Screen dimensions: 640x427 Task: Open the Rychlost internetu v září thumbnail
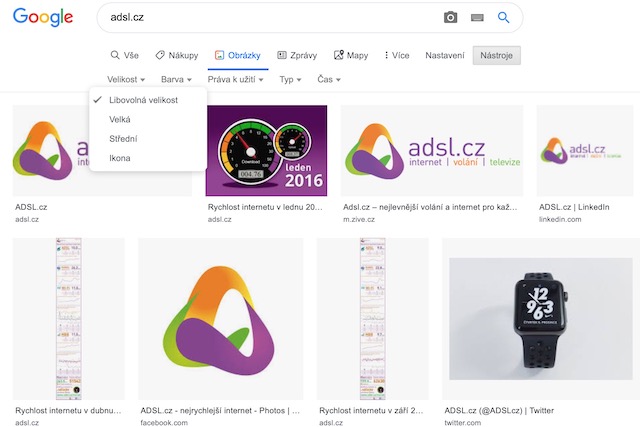coord(373,319)
